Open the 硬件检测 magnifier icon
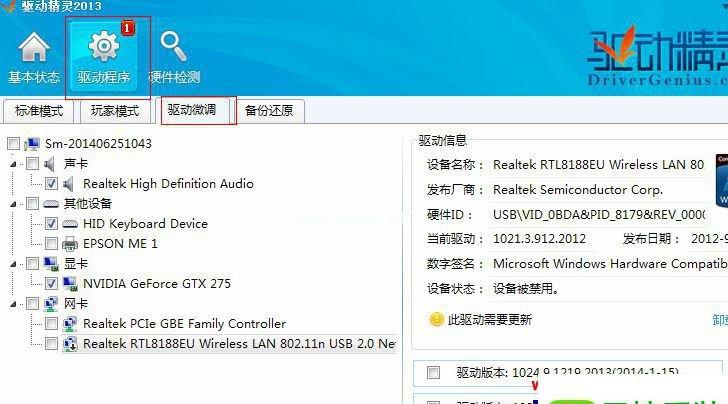Screen dimensions: 728x404 point(174,46)
